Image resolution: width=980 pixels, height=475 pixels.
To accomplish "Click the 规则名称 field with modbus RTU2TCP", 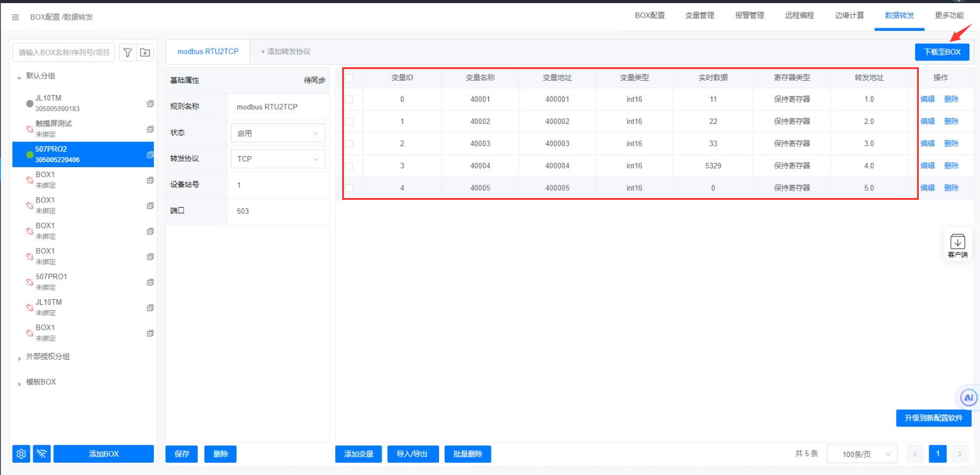I will pyautogui.click(x=278, y=107).
